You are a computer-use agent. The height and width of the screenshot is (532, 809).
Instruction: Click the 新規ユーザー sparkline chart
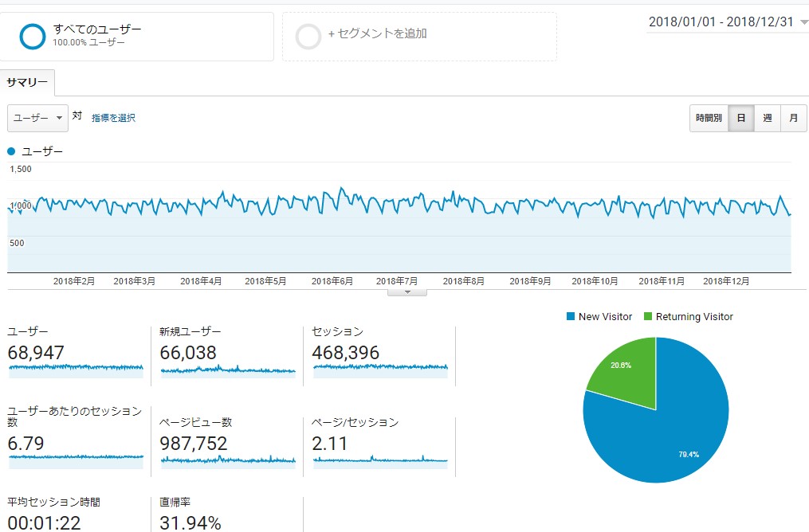coord(228,370)
